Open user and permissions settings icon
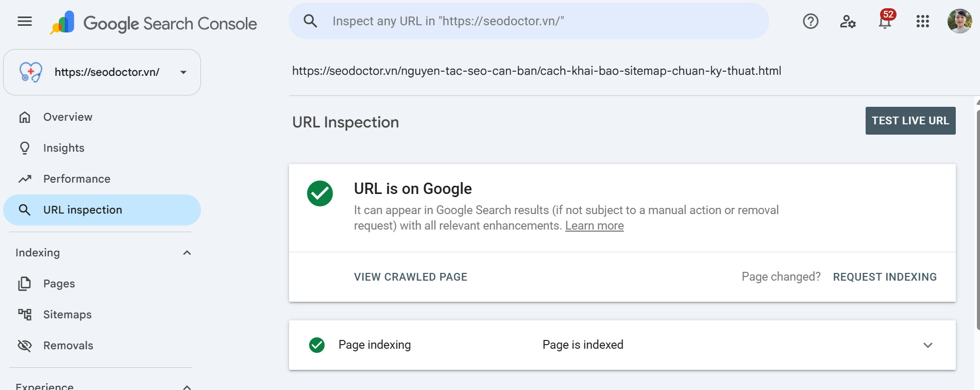The width and height of the screenshot is (980, 390). (848, 21)
